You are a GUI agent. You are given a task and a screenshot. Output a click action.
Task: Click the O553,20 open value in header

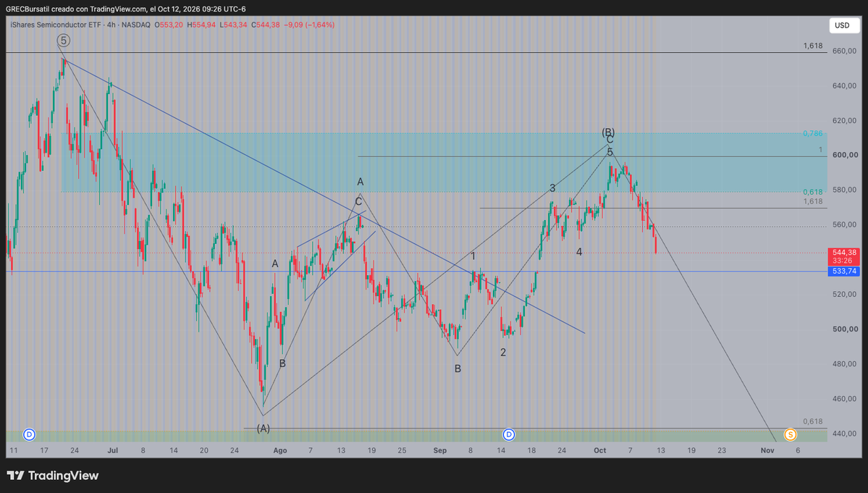169,25
